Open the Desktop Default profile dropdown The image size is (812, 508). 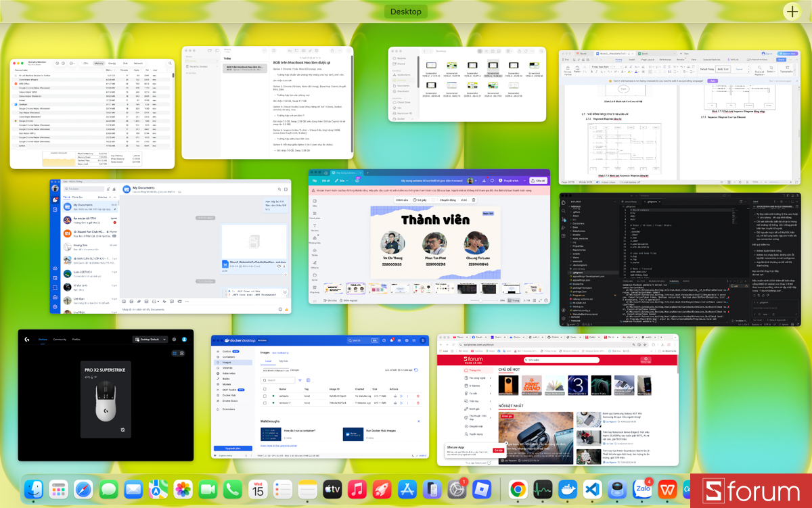(150, 339)
